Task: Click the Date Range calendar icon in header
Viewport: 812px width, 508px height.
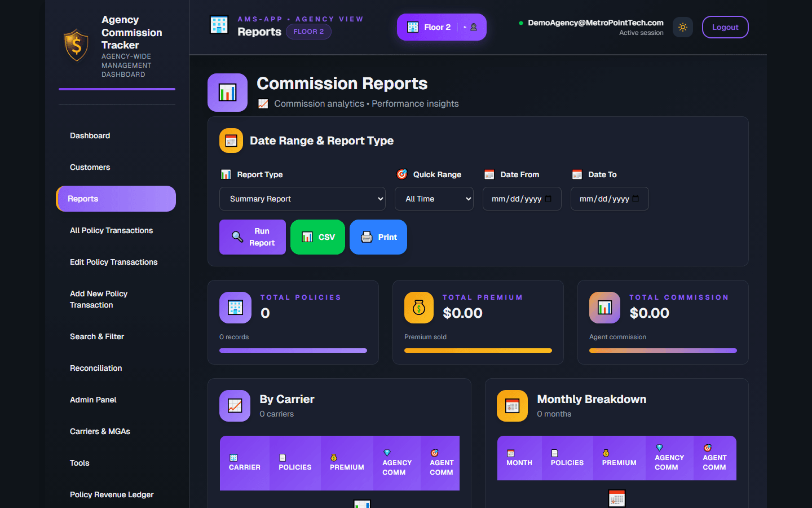Action: coord(231,140)
